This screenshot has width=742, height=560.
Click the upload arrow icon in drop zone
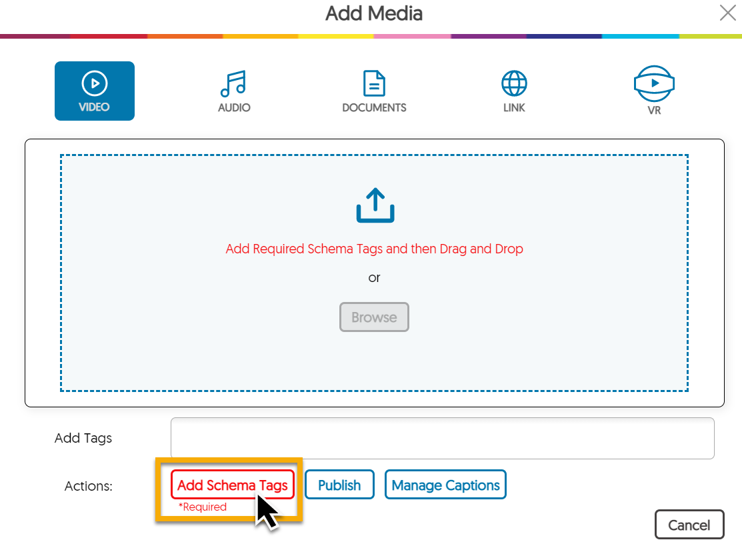375,205
